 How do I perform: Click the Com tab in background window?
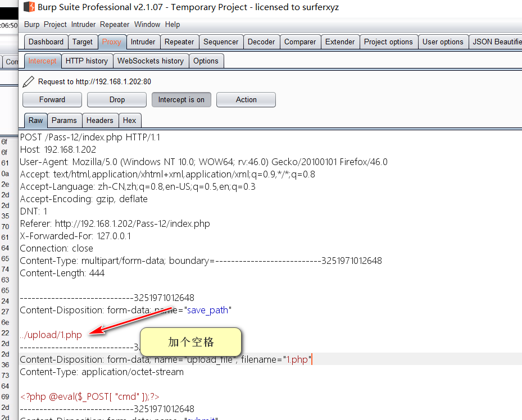[11, 62]
